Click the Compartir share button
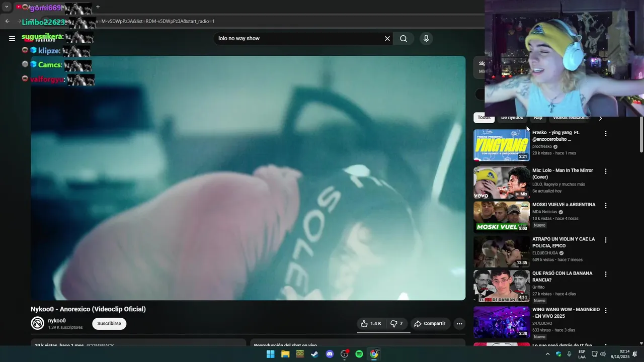The height and width of the screenshot is (362, 644). pos(429,324)
